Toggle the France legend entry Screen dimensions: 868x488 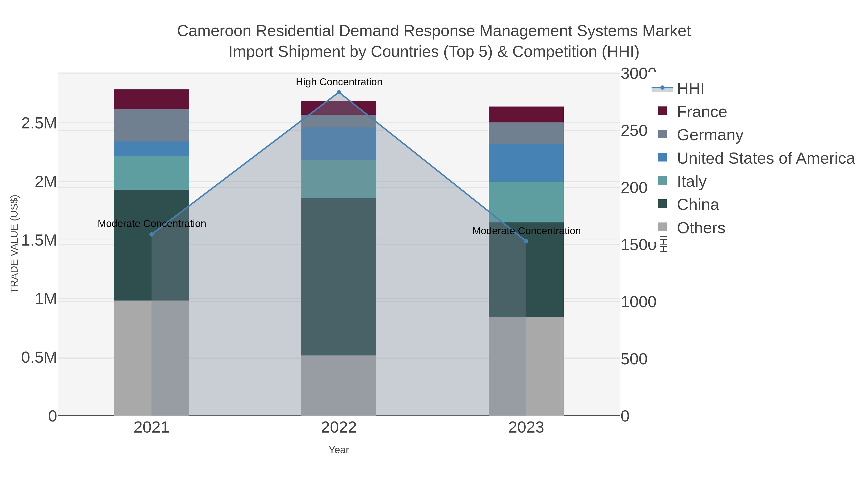[692, 112]
